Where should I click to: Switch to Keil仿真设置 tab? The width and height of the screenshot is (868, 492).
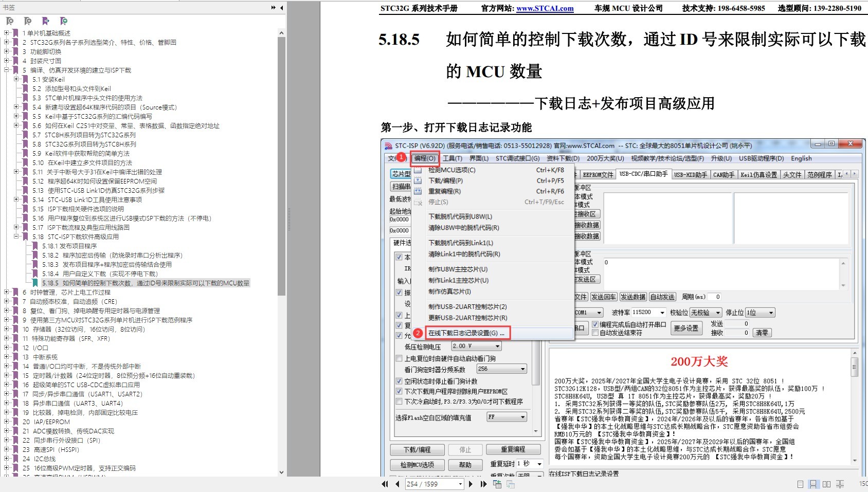[x=758, y=175]
